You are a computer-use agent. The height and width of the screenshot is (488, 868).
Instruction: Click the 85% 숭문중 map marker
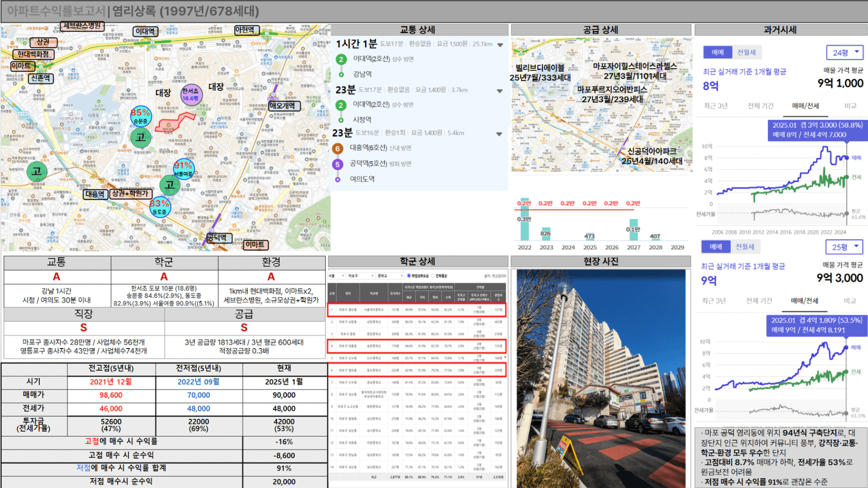[140, 116]
